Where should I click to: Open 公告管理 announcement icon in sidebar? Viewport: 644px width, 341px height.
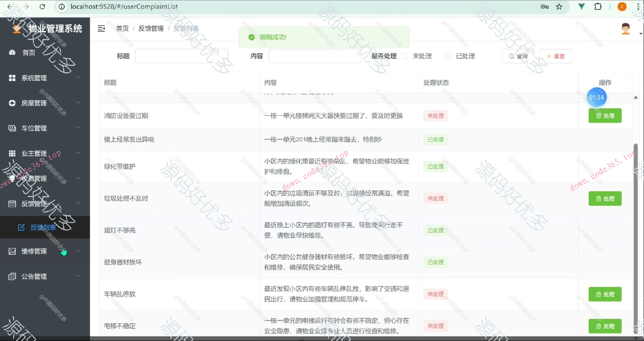(x=12, y=276)
